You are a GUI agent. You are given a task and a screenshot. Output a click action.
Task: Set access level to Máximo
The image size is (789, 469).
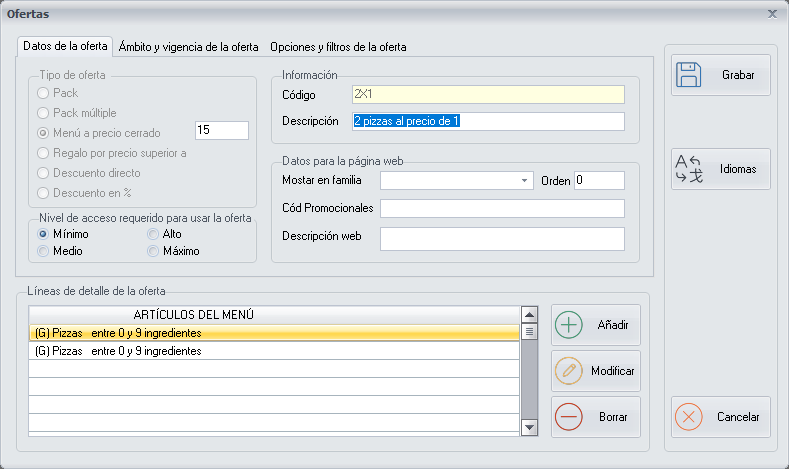click(154, 251)
